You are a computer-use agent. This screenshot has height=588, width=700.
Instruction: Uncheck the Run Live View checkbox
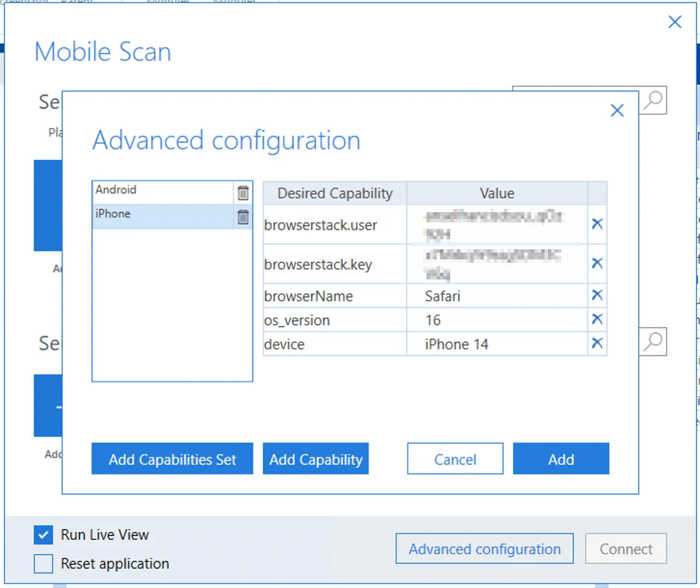(43, 535)
